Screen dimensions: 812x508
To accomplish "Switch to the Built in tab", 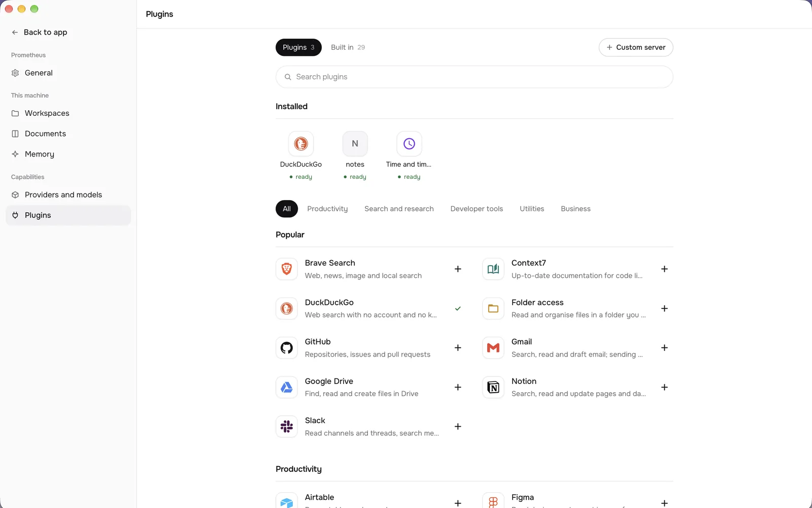I will pyautogui.click(x=348, y=47).
